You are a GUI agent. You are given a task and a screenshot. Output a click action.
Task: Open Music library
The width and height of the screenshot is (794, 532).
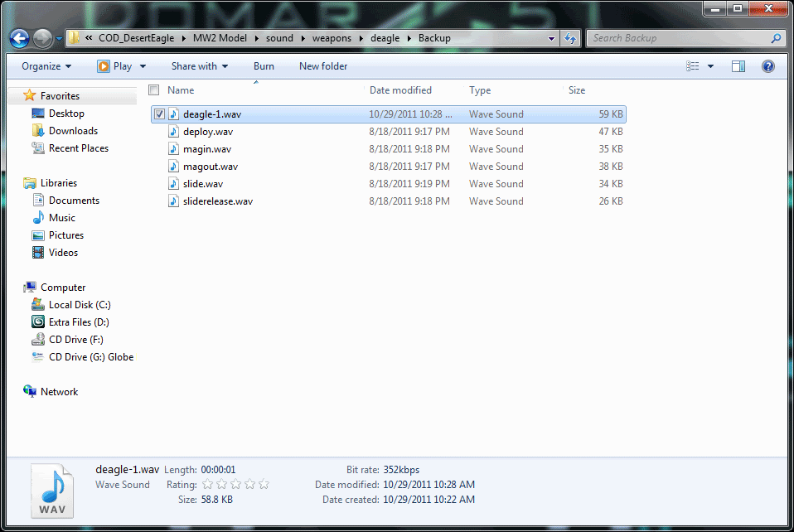[x=62, y=218]
